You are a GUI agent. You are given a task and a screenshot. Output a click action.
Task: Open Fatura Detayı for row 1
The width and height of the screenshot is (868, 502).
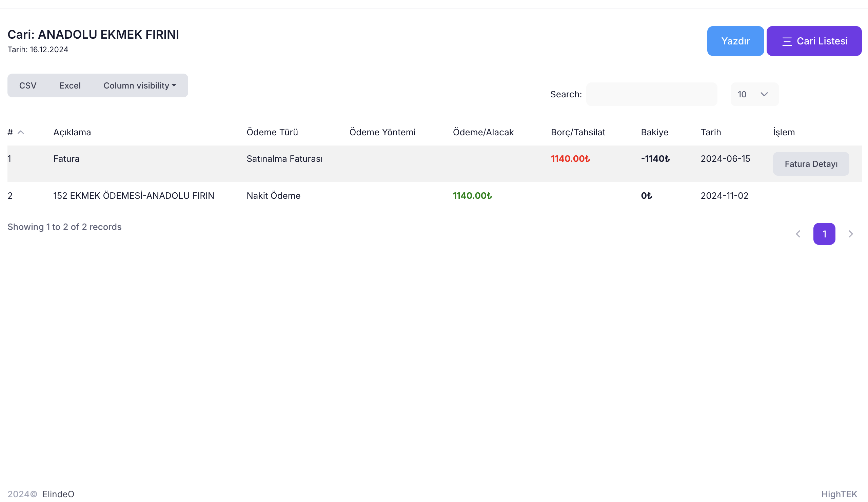point(811,164)
